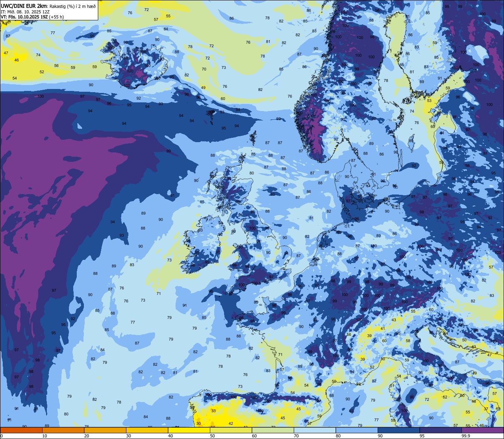Click the "UWC/DINI EUR 2km" title text

(x=24, y=6)
